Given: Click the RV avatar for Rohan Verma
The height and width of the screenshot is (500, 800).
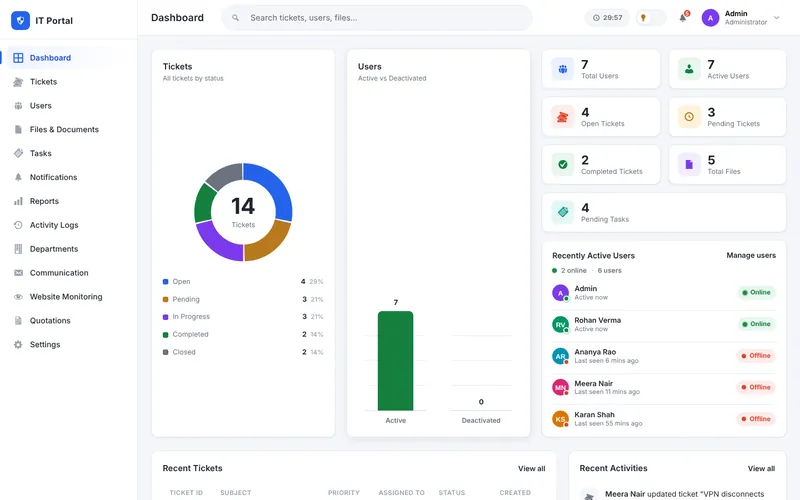Looking at the screenshot, I should coord(560,324).
